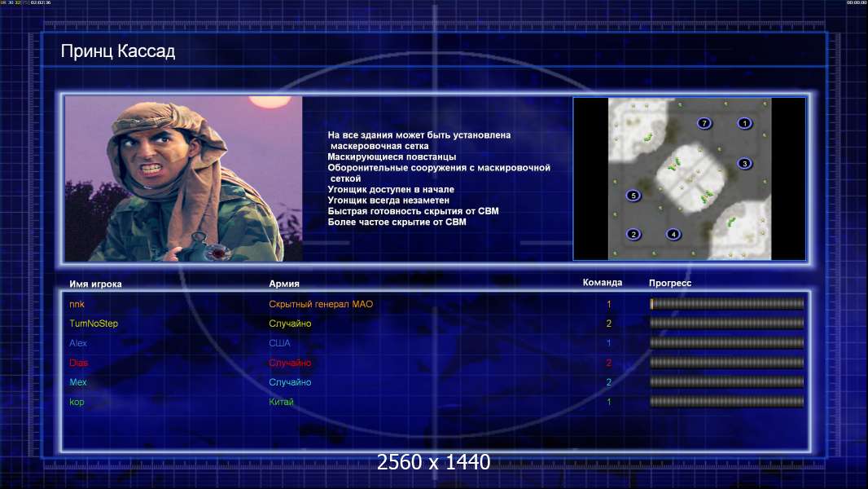Click the 'Команда' column header
This screenshot has width=868, height=489.
603,283
